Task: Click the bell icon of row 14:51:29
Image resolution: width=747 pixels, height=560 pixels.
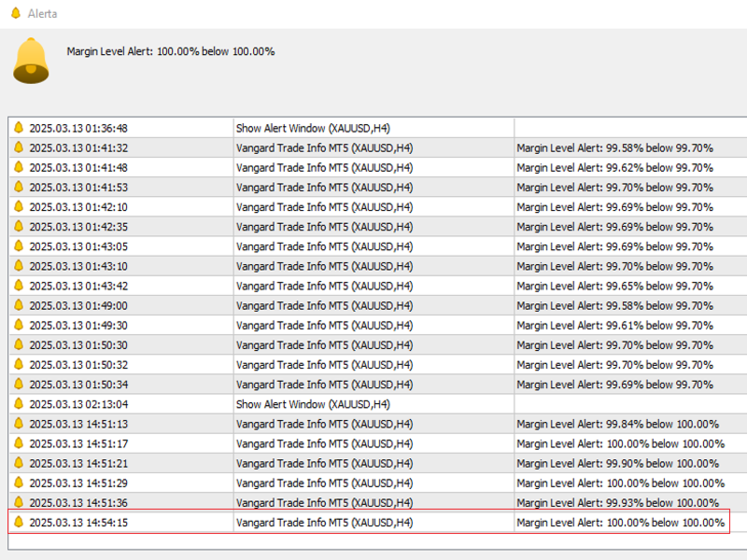Action: [x=19, y=483]
